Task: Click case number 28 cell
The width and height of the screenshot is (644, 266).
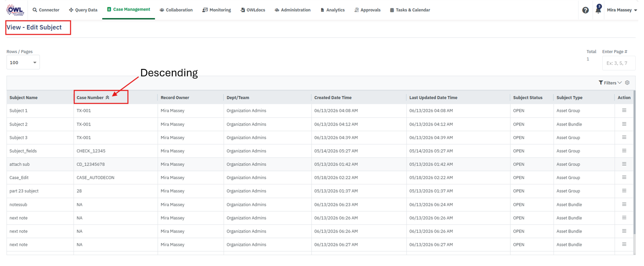Action: click(x=79, y=191)
